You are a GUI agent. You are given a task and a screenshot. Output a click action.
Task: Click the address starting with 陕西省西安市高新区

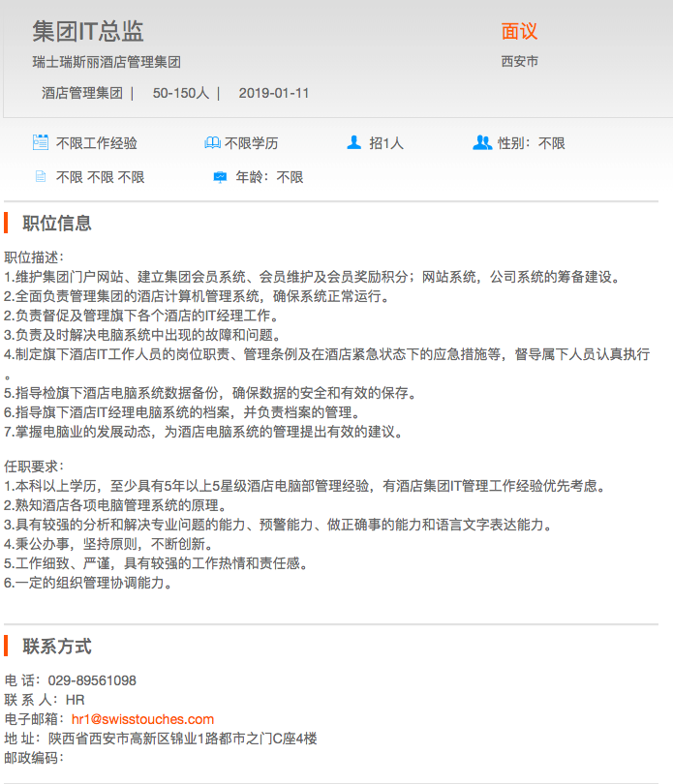coord(182,739)
